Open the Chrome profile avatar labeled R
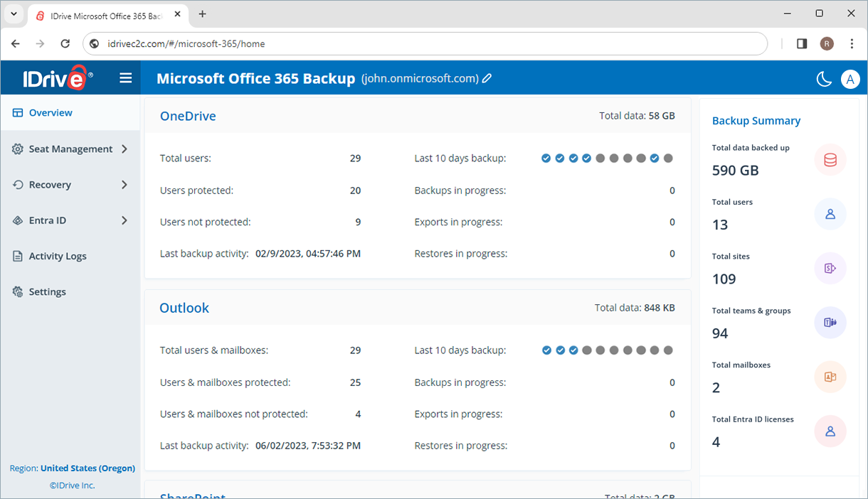The width and height of the screenshot is (868, 499). point(827,43)
